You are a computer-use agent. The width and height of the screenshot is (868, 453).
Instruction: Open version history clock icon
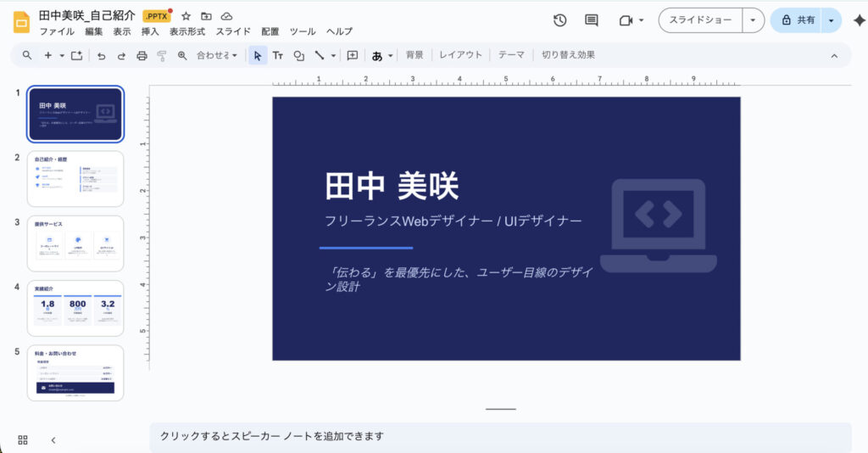pos(559,20)
